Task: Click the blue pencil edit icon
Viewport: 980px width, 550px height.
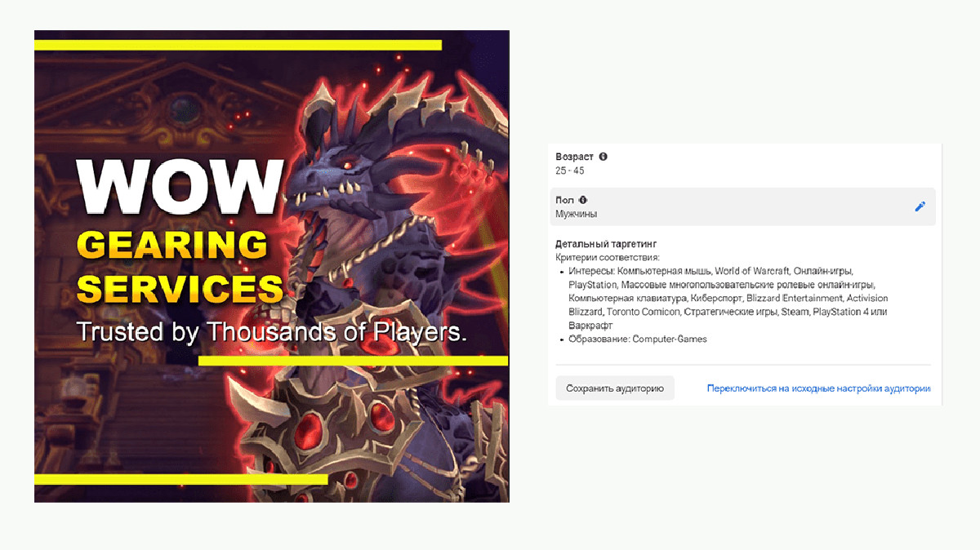Action: coord(920,206)
